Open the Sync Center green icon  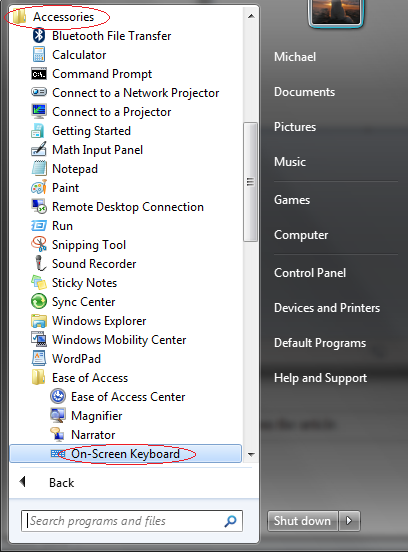point(39,301)
